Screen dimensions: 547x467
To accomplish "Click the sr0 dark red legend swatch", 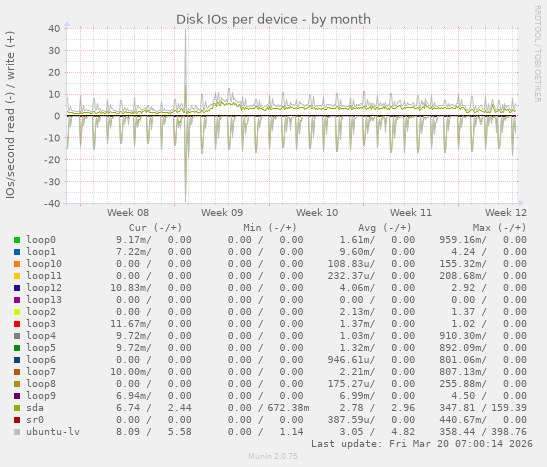I will click(17, 420).
